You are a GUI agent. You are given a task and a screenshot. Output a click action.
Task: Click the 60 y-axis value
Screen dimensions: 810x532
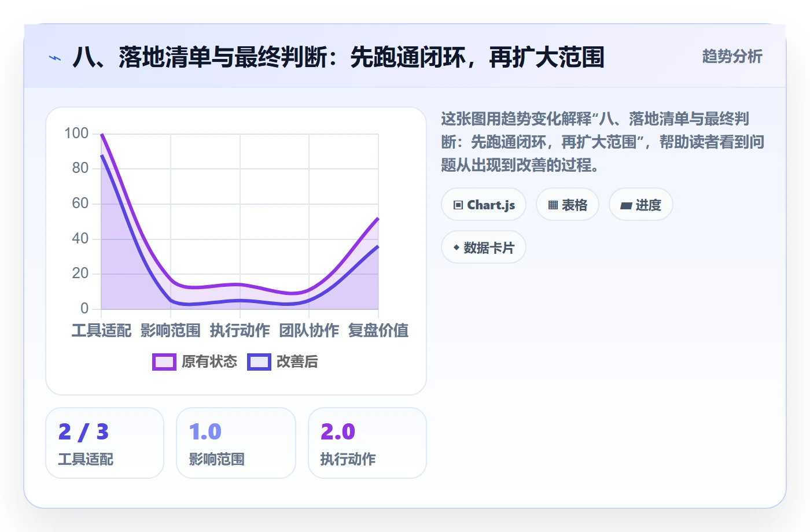(x=80, y=204)
